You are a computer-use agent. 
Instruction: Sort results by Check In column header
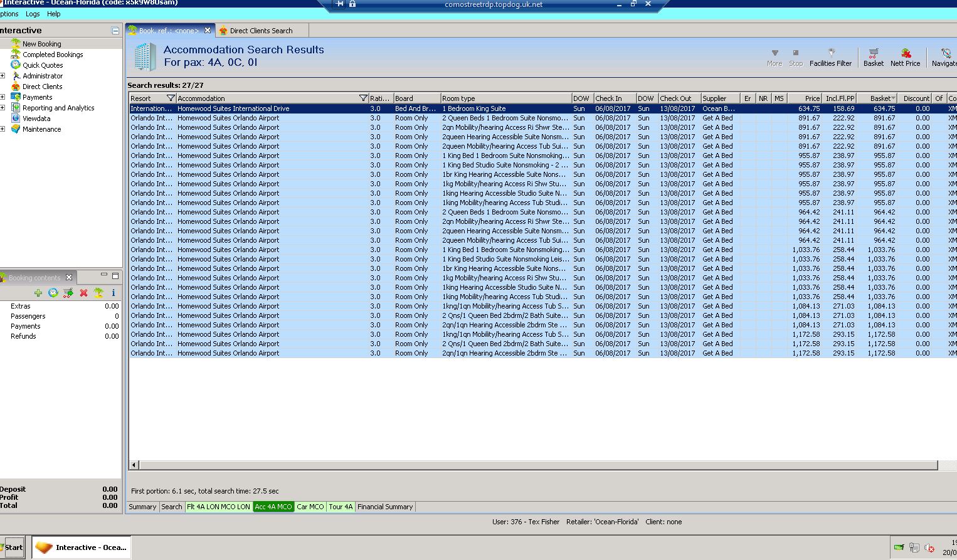click(x=615, y=98)
